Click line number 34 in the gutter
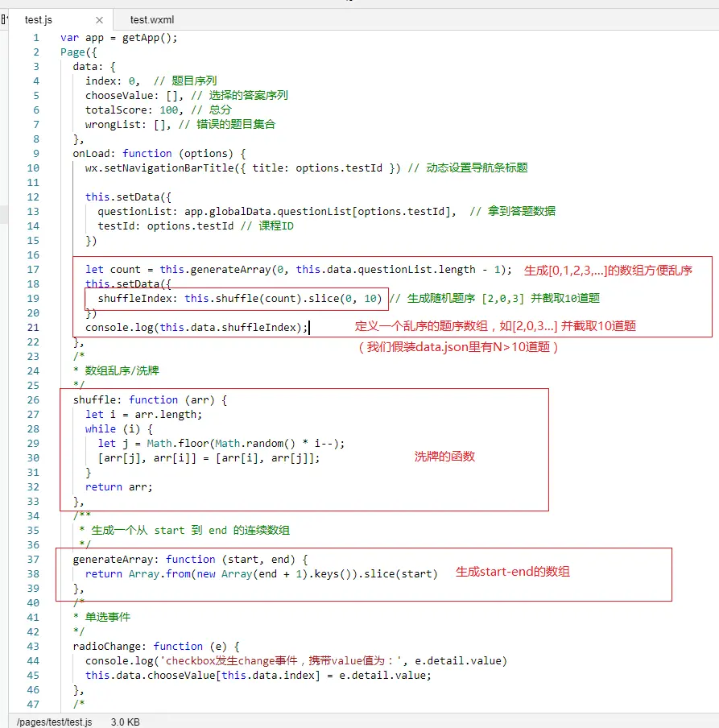Screen dimensions: 719x728 click(x=33, y=516)
